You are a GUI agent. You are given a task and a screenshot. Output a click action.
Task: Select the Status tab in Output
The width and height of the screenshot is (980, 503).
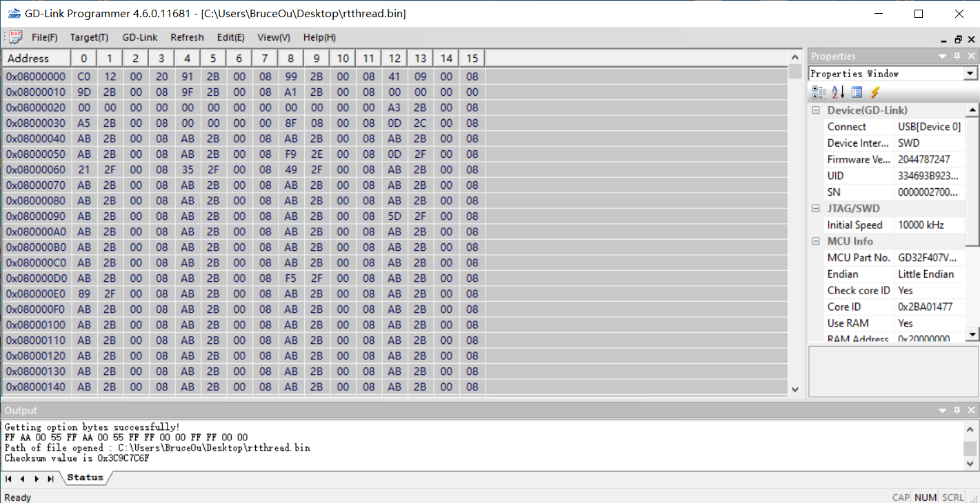[x=85, y=478]
